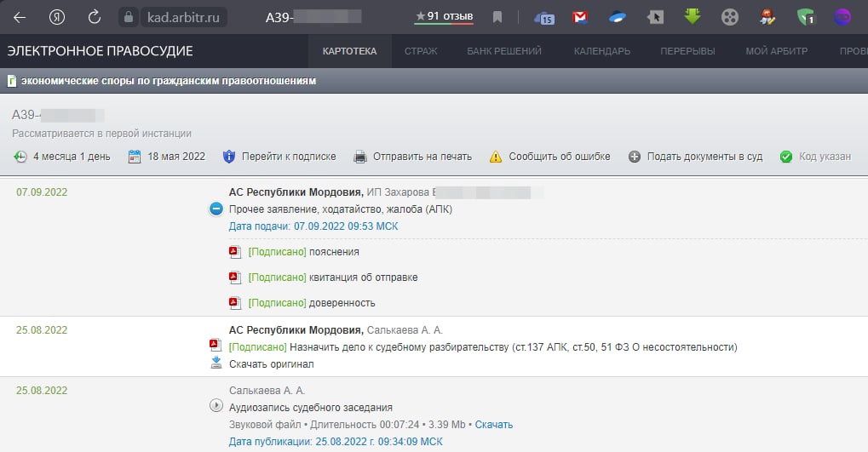Click the printer icon

coord(360,157)
